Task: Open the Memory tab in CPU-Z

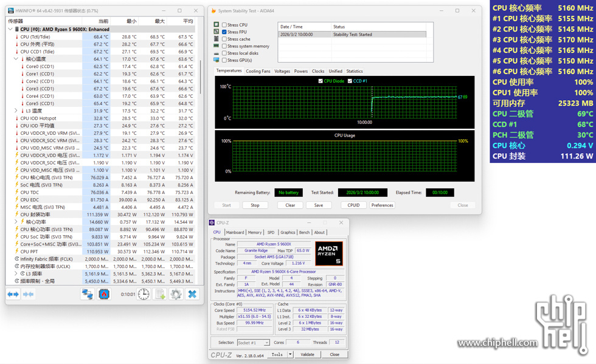Action: pos(254,232)
